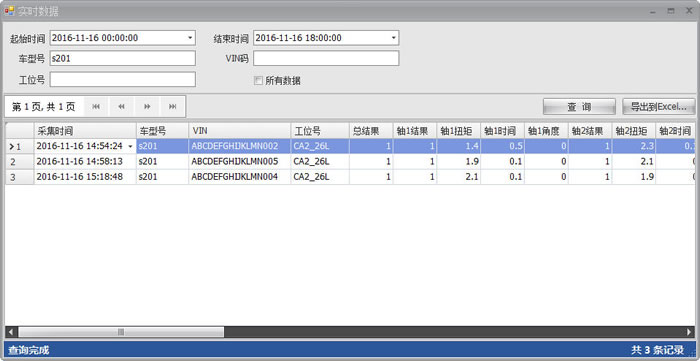This screenshot has width=700, height=361.
Task: Select cell 2016-11-16 15:18:48
Action: 85,177
